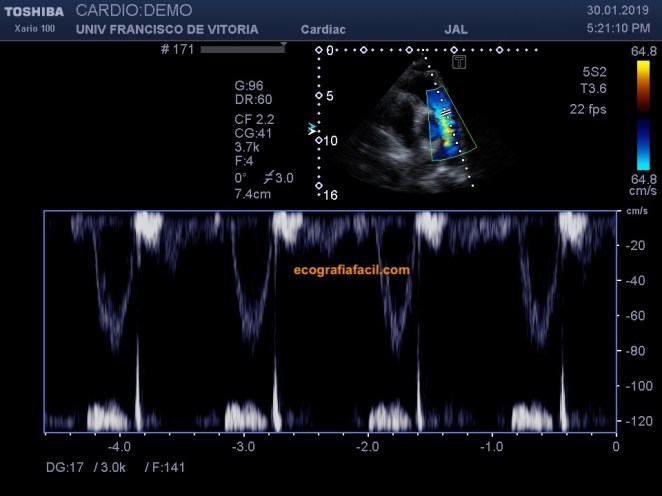Click the -80 velocity scale label
Image resolution: width=662 pixels, height=496 pixels.
pyautogui.click(x=634, y=351)
